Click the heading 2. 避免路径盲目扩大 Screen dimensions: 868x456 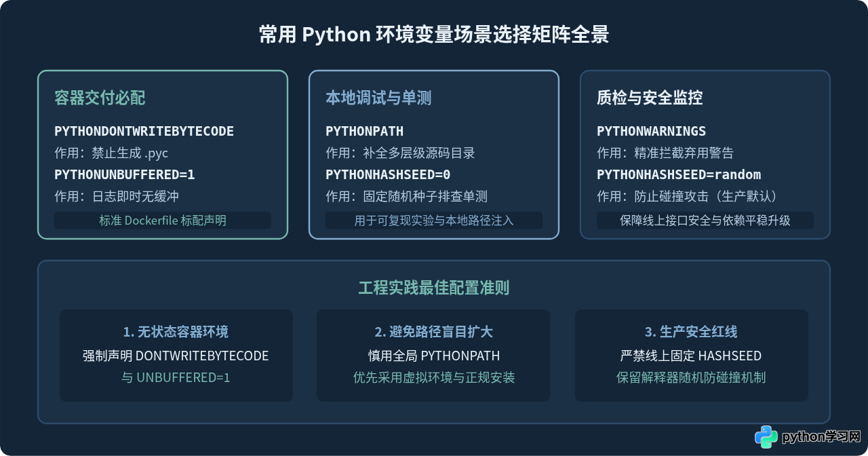click(433, 332)
